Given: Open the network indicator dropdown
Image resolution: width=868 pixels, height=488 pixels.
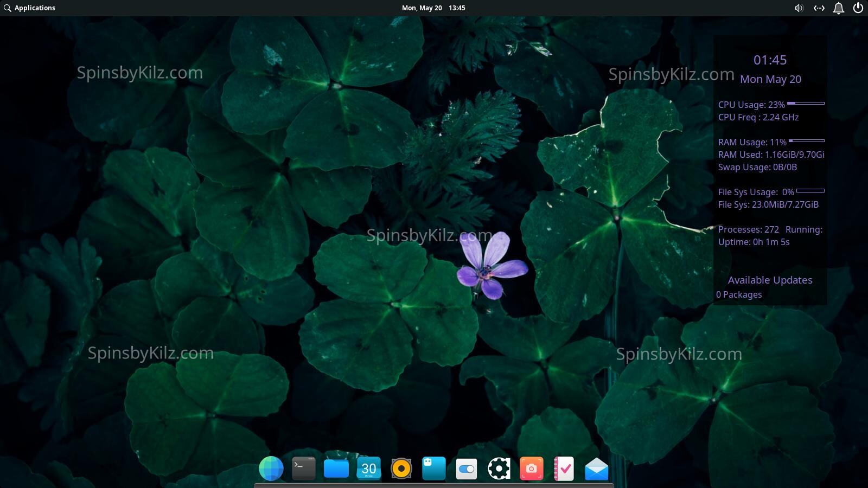Looking at the screenshot, I should pyautogui.click(x=819, y=8).
